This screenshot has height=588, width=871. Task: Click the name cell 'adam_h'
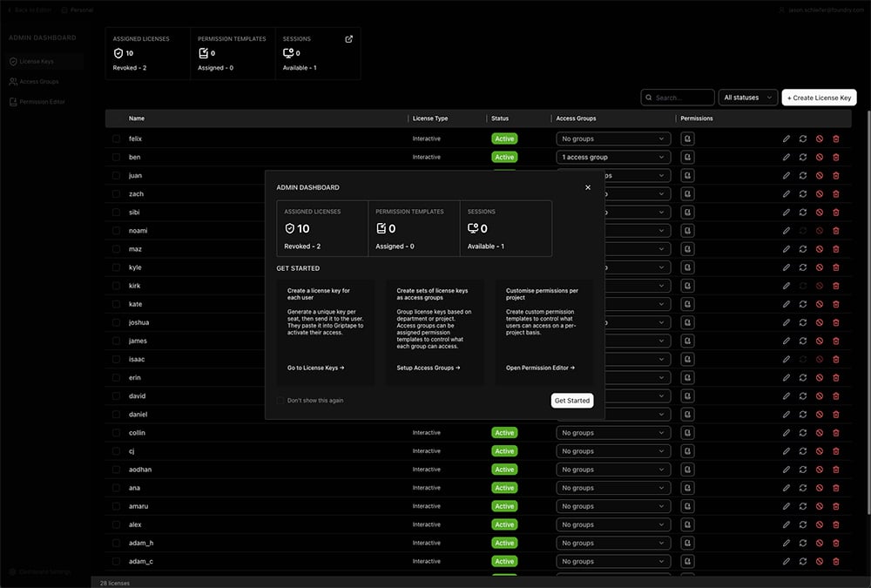[141, 543]
